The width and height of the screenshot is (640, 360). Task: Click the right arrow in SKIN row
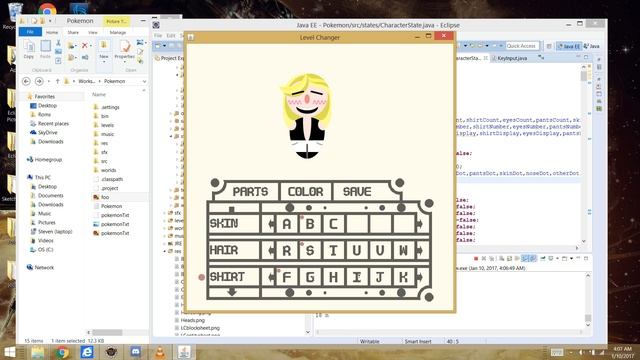[x=419, y=224]
